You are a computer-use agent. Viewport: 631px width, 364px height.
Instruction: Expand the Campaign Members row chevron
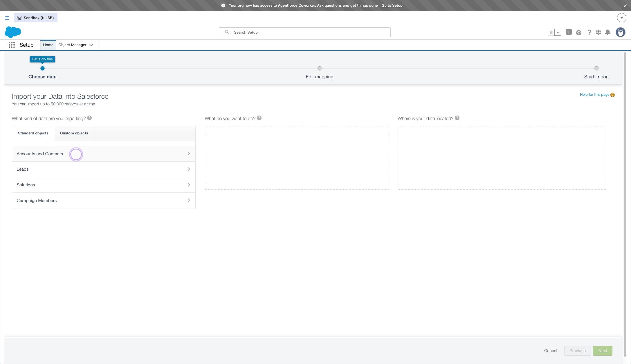[x=189, y=200]
